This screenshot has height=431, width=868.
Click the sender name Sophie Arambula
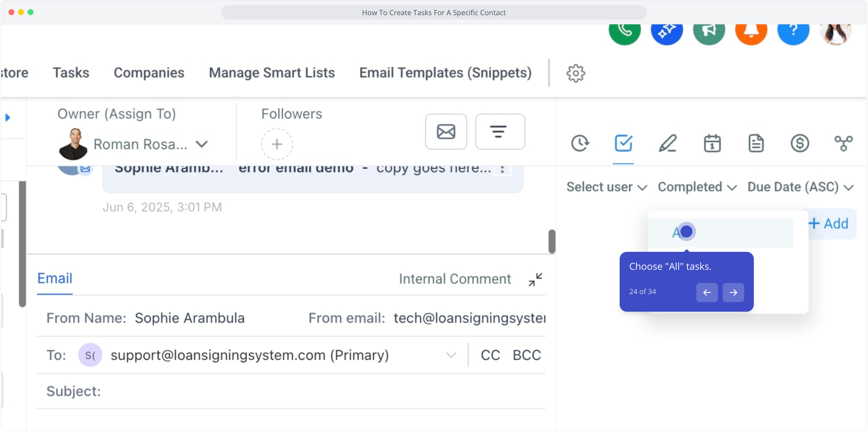pos(190,318)
